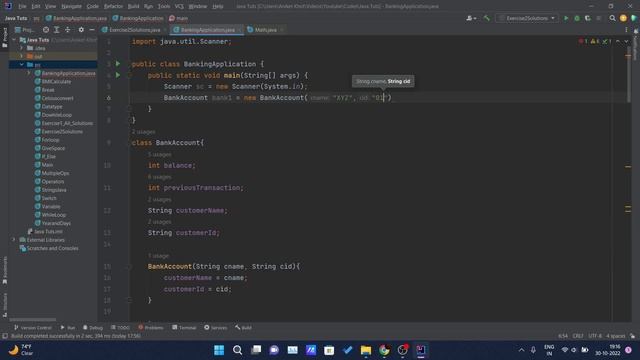Click the Build hammer icon

coord(487,18)
